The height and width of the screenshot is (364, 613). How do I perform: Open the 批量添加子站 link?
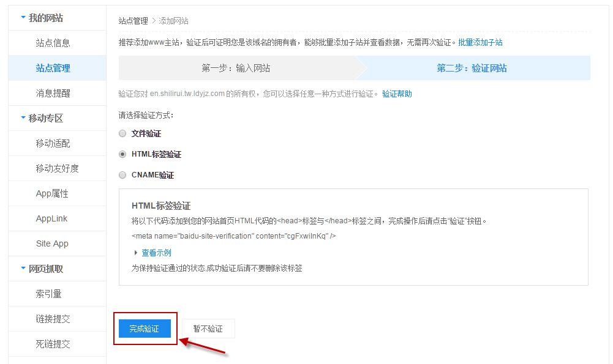point(480,43)
